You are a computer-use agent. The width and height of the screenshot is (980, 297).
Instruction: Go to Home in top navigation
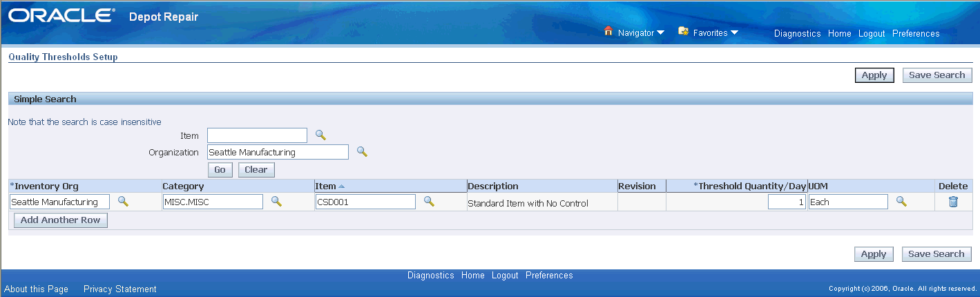(x=840, y=33)
